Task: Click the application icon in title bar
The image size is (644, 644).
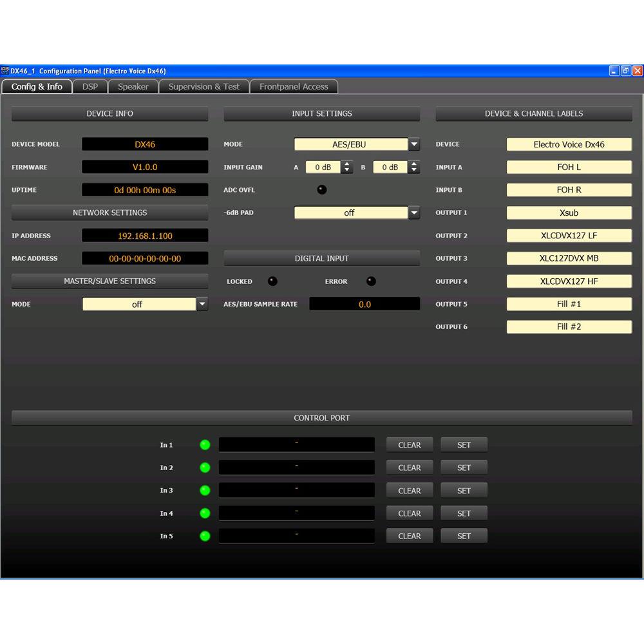Action: click(x=5, y=71)
